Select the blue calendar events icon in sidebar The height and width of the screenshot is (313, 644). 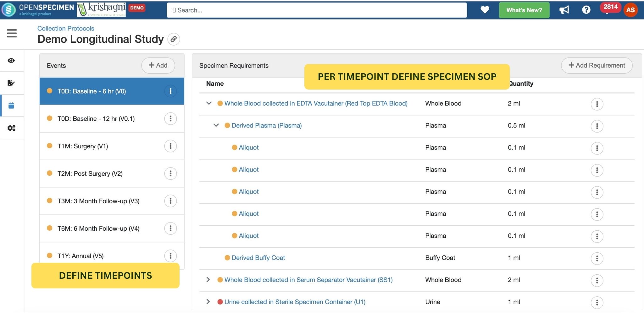pyautogui.click(x=12, y=106)
